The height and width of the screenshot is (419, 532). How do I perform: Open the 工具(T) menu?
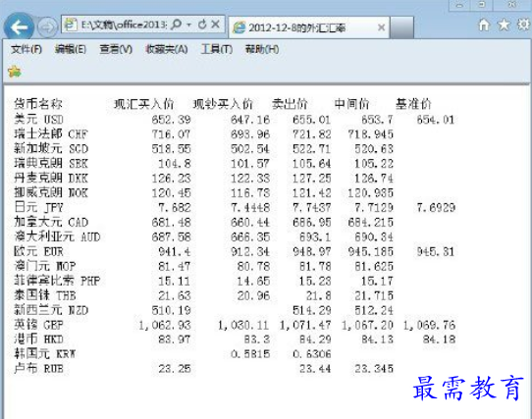[x=217, y=49]
